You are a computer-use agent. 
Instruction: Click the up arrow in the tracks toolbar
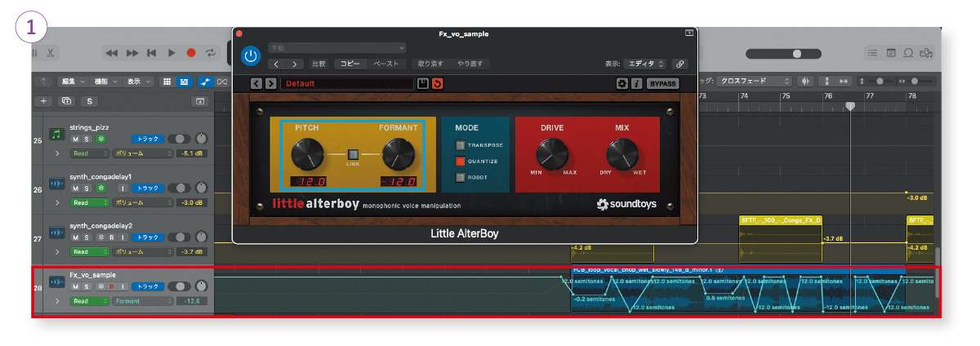click(x=44, y=82)
